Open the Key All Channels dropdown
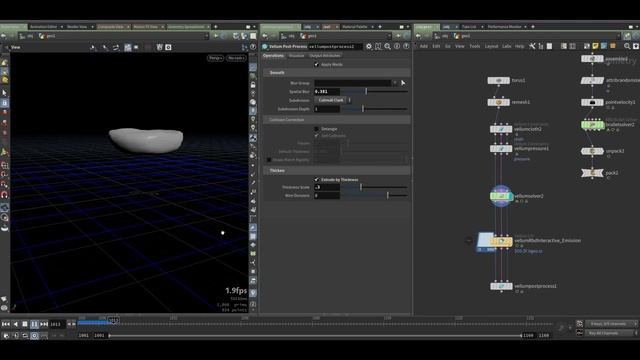640x360 pixels. (x=611, y=333)
